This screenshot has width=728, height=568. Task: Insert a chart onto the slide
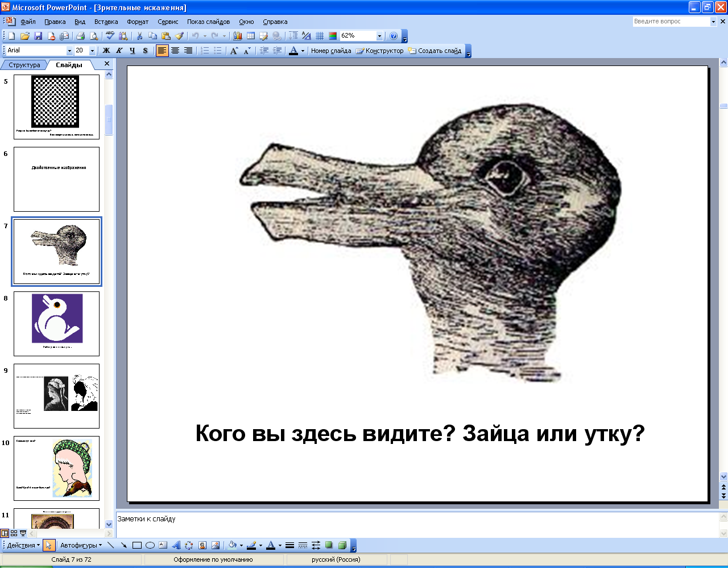238,36
